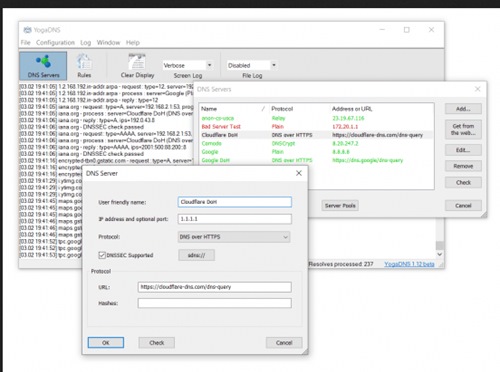Click Cancel in DNS Servers window
500x372 pixels.
[x=463, y=206]
